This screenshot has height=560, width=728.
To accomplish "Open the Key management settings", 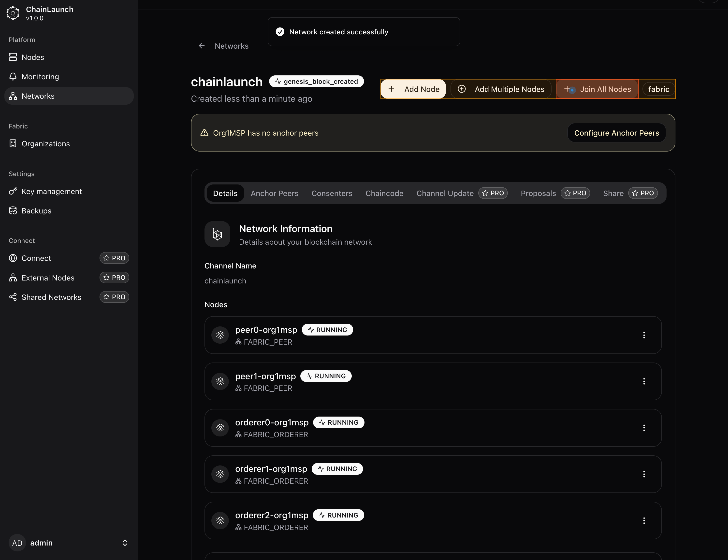I will click(x=51, y=191).
